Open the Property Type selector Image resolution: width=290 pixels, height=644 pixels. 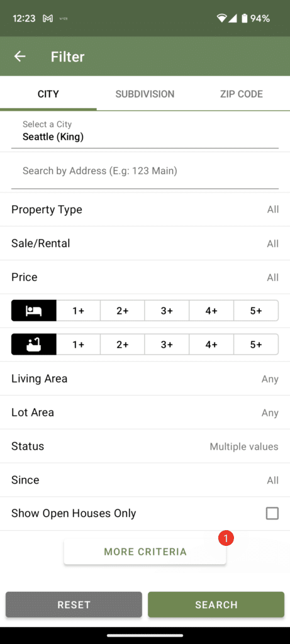[145, 209]
